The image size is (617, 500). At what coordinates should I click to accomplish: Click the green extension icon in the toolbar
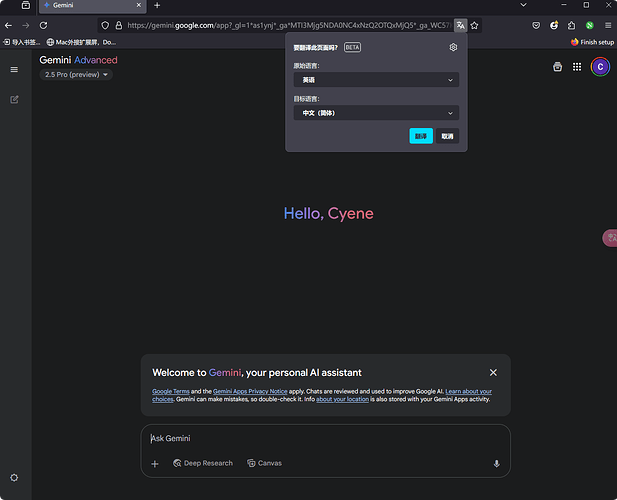(589, 26)
